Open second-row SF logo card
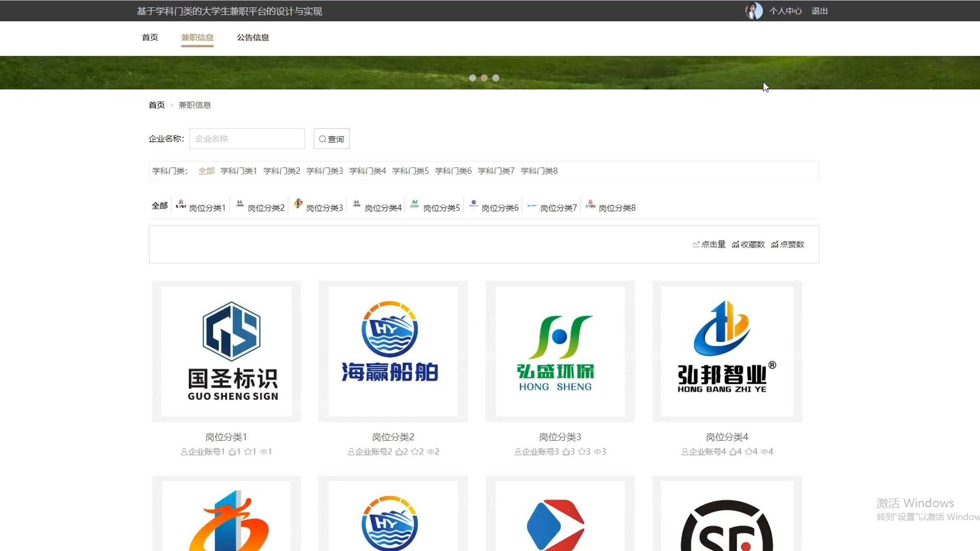 point(727,513)
